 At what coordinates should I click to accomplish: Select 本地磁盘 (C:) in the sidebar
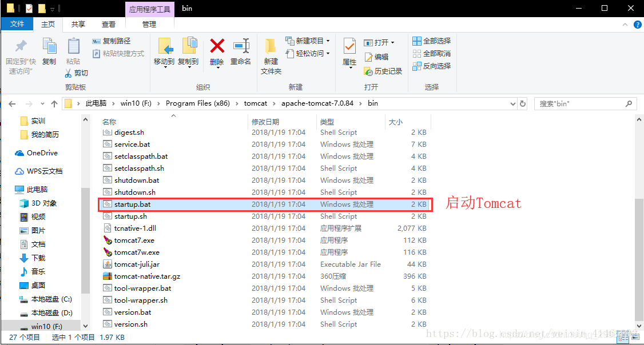[x=46, y=299]
